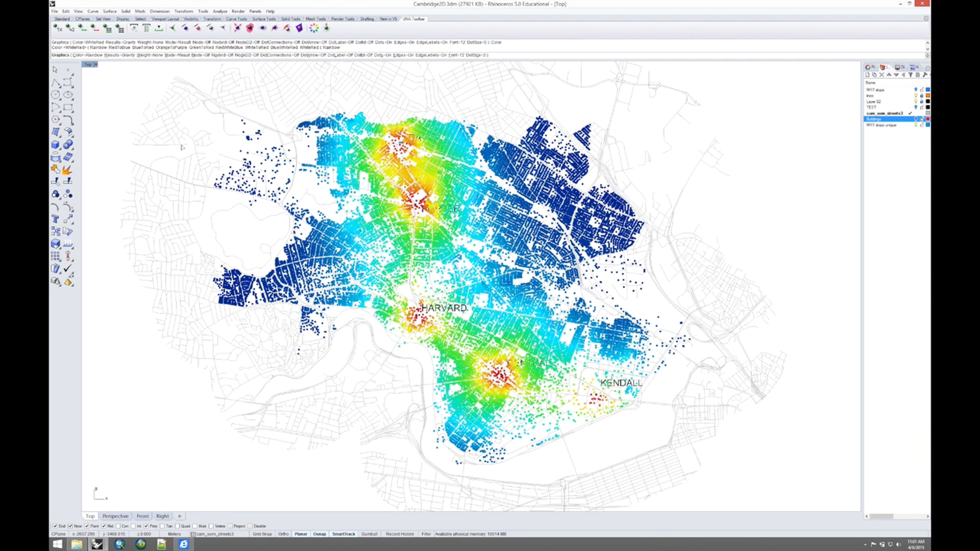Select the Text tool in left sidebar
The image size is (980, 551).
point(56,219)
